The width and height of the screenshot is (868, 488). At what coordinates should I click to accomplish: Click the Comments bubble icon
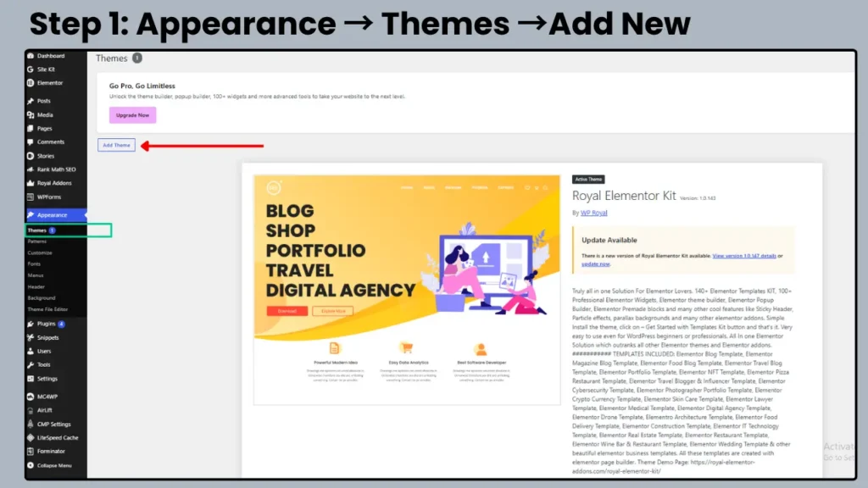click(x=31, y=142)
